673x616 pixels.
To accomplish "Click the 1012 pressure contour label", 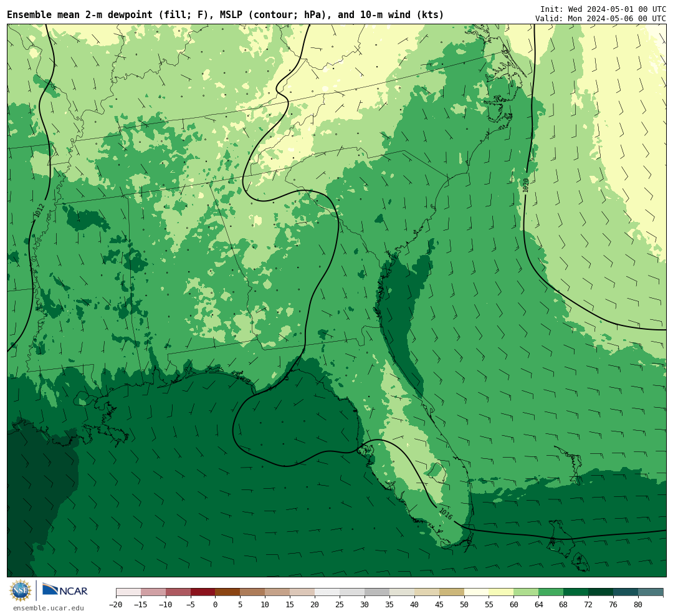I will click(40, 210).
